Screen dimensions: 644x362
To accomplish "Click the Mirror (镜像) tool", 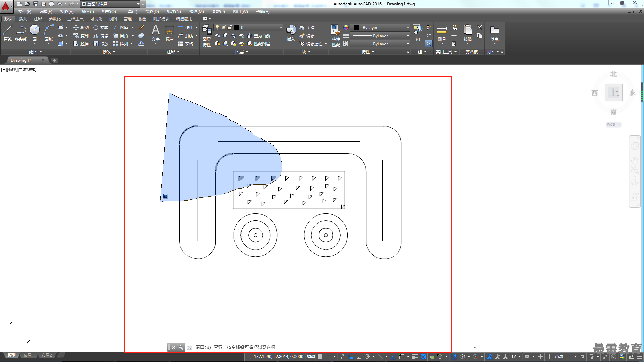I will coord(101,36).
